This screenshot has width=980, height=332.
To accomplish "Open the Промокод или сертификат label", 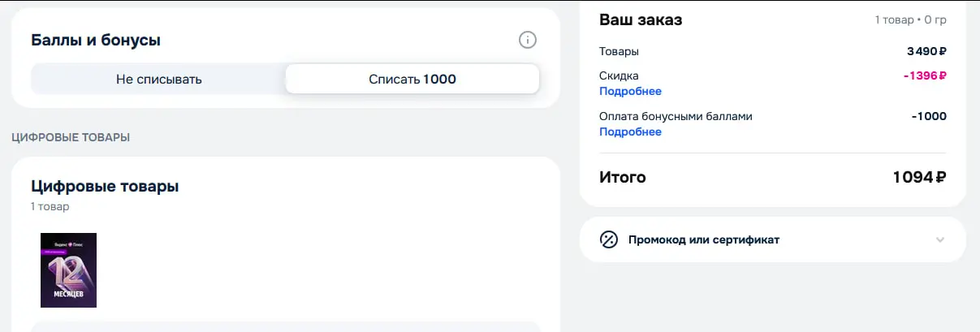I will 704,239.
